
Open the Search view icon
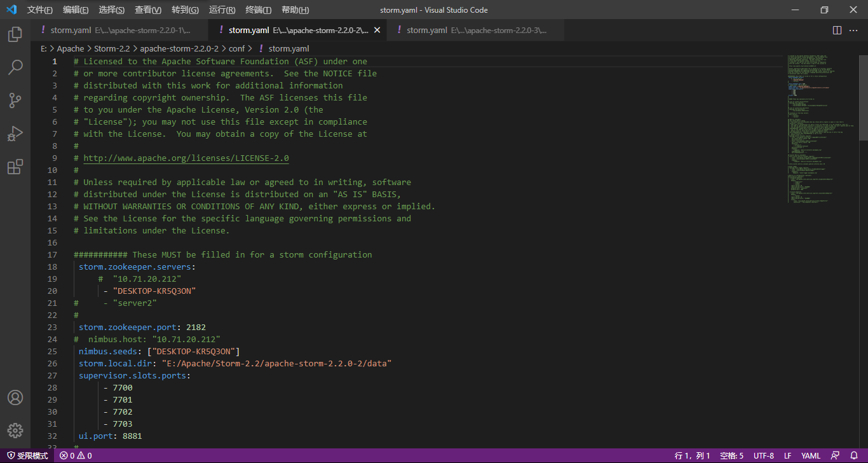[x=15, y=67]
